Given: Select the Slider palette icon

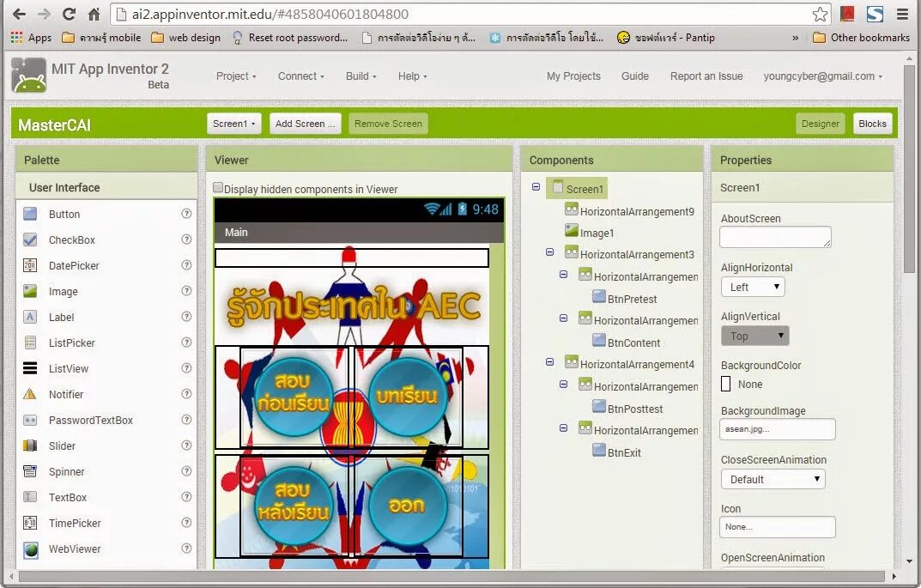Looking at the screenshot, I should (x=30, y=446).
